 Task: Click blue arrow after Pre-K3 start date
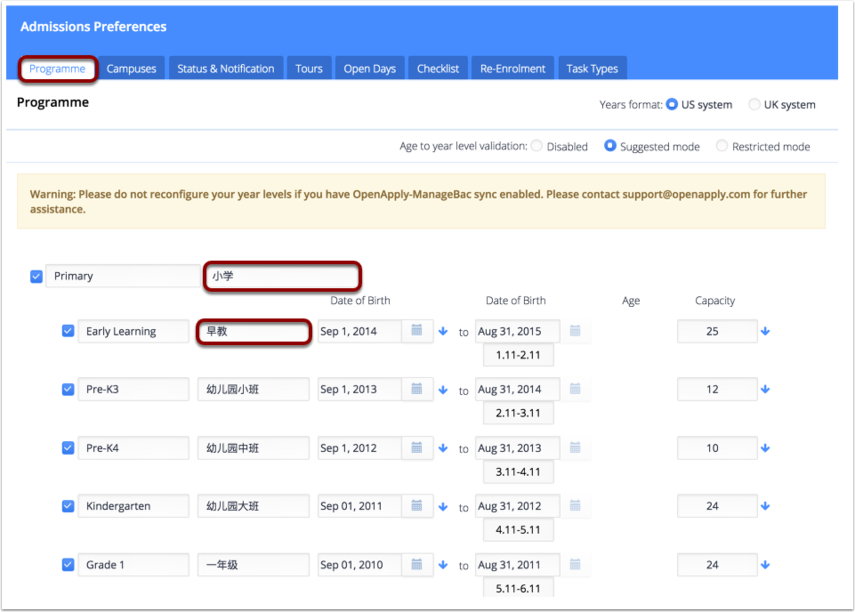pyautogui.click(x=443, y=390)
